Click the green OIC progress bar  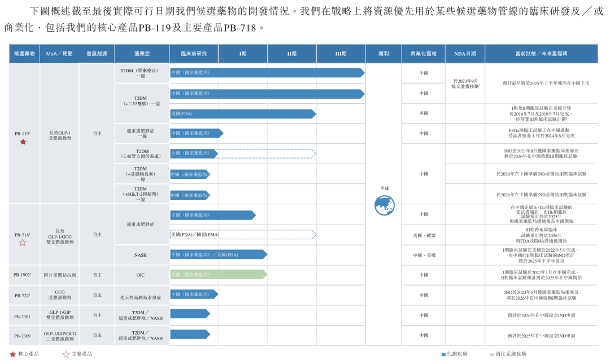(219, 275)
